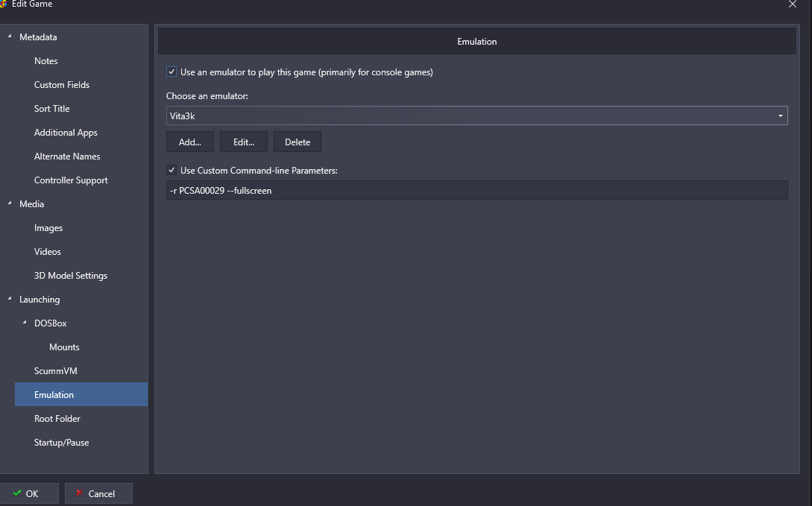
Task: Click the Delete emulator button
Action: pyautogui.click(x=298, y=142)
